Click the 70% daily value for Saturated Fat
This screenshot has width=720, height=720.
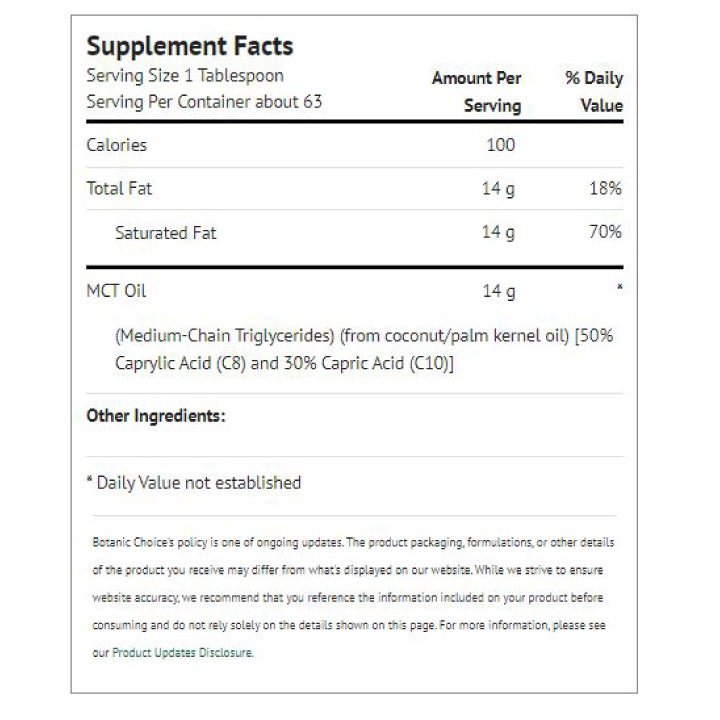pos(605,233)
